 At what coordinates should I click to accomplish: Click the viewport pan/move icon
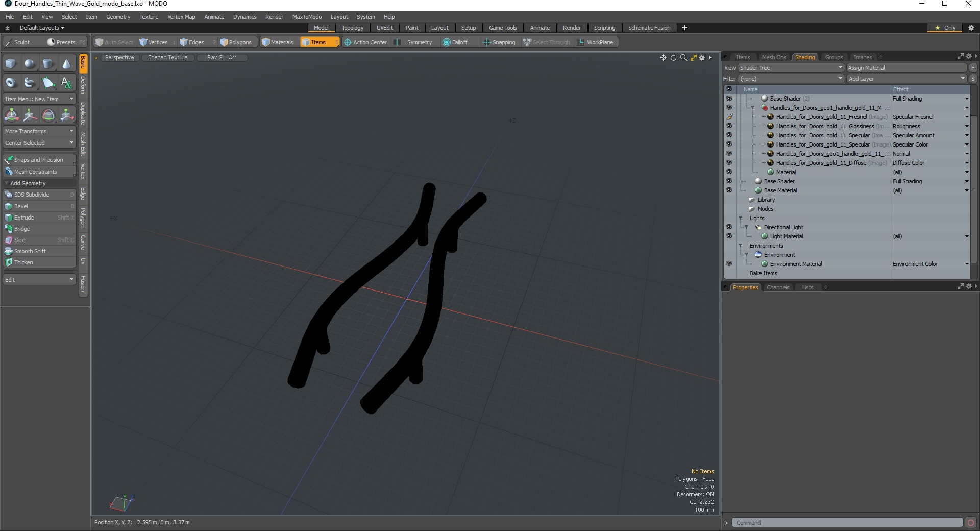click(x=663, y=58)
